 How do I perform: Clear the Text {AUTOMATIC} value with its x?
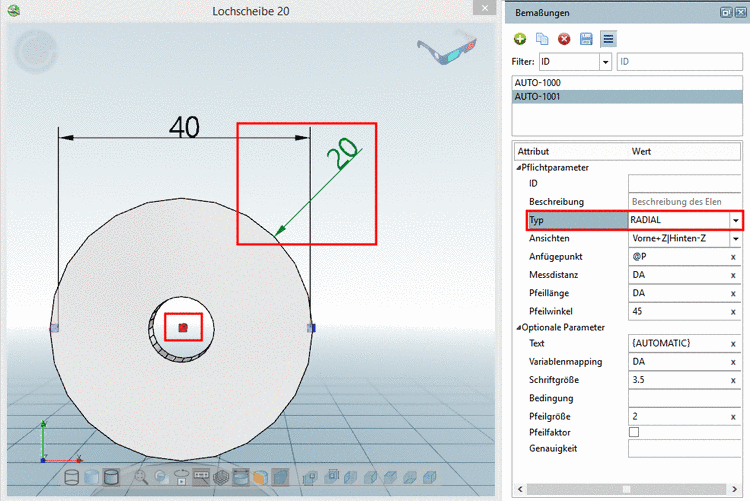(733, 344)
